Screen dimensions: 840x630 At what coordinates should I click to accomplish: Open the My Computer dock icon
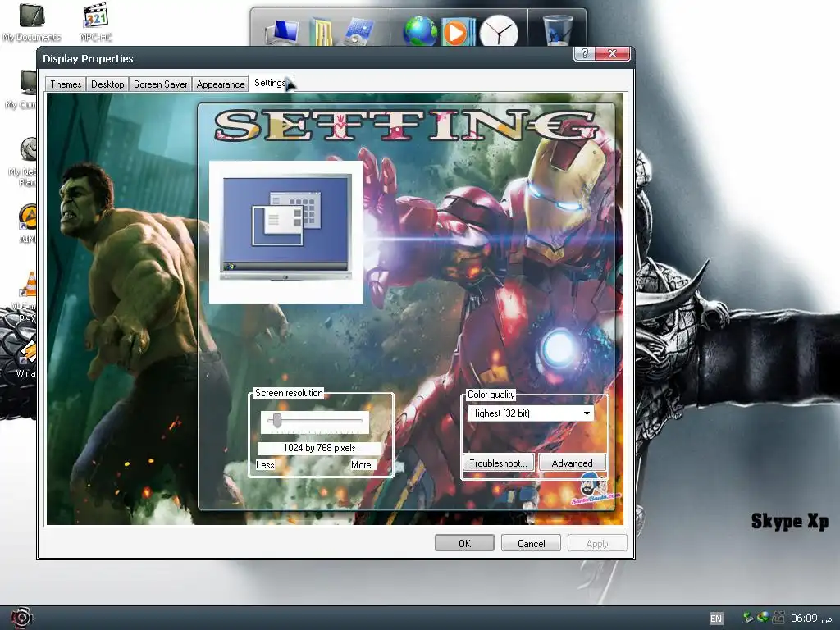283,32
